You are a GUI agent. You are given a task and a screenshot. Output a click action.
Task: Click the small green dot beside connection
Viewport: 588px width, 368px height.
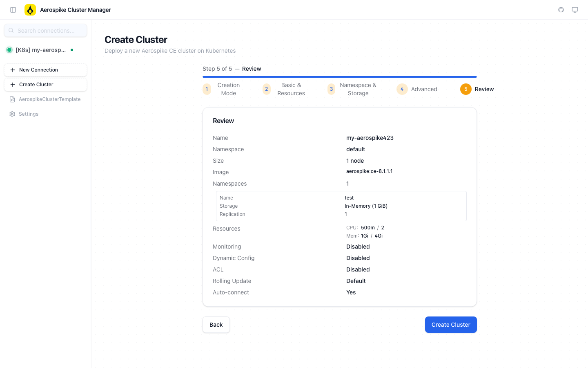pos(72,50)
